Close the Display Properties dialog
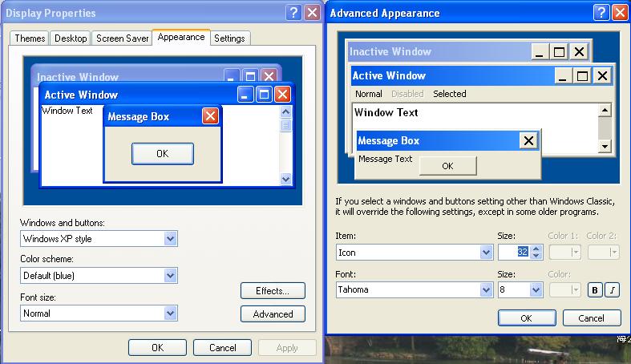The image size is (631, 364). click(312, 13)
